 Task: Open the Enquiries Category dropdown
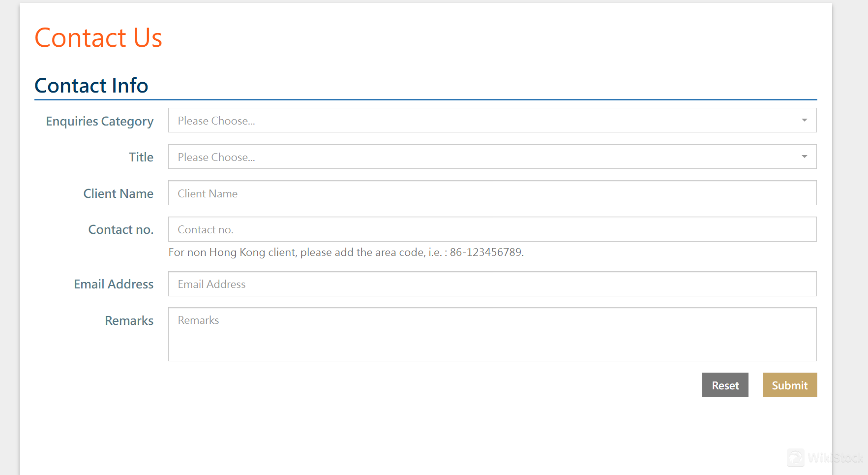click(492, 121)
